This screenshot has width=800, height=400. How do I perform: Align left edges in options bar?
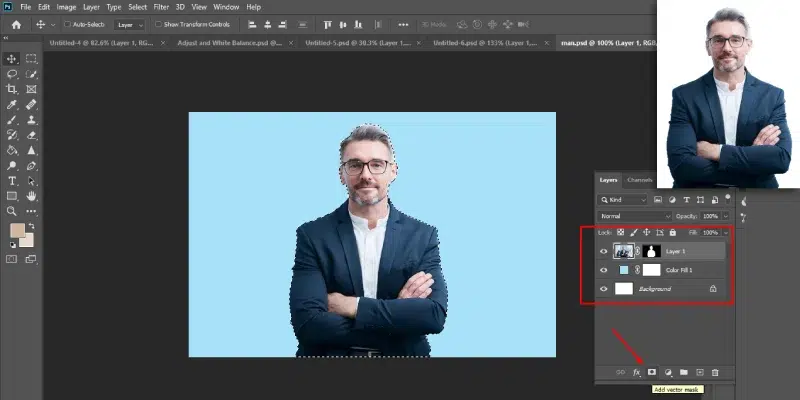click(x=252, y=24)
